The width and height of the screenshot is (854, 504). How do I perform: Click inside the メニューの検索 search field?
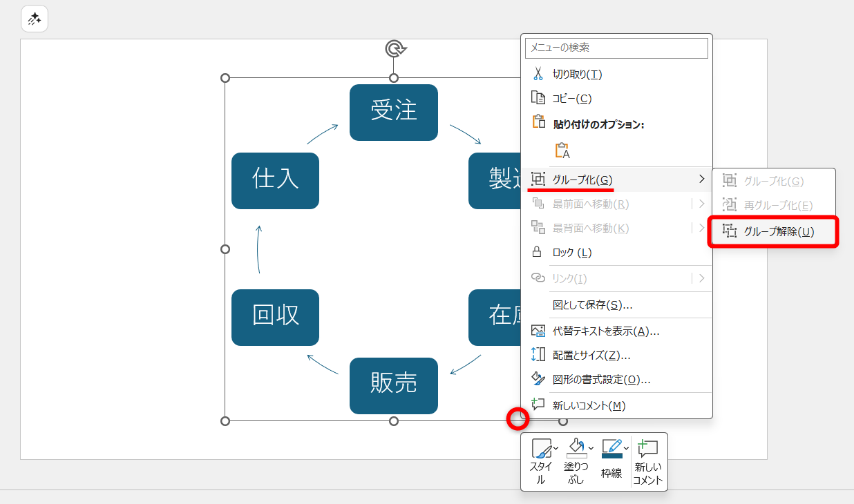[616, 48]
